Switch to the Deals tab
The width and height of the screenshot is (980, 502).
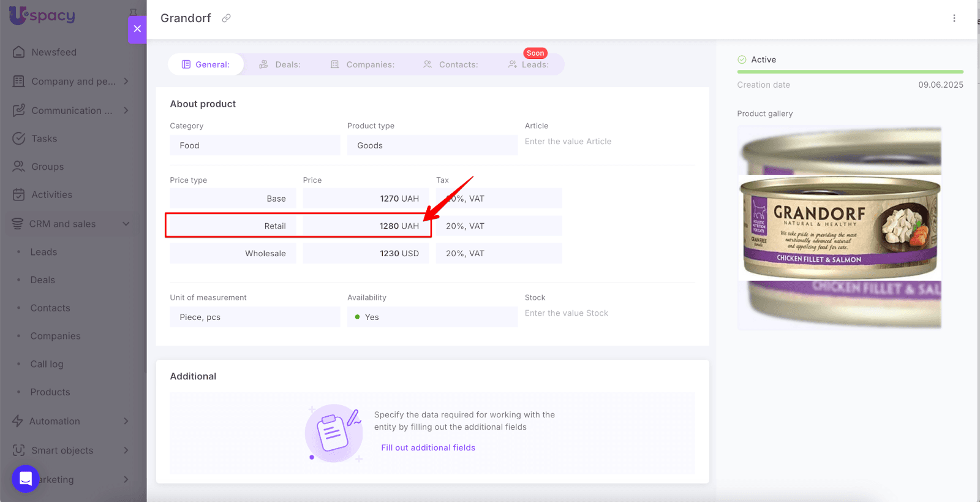[280, 64]
